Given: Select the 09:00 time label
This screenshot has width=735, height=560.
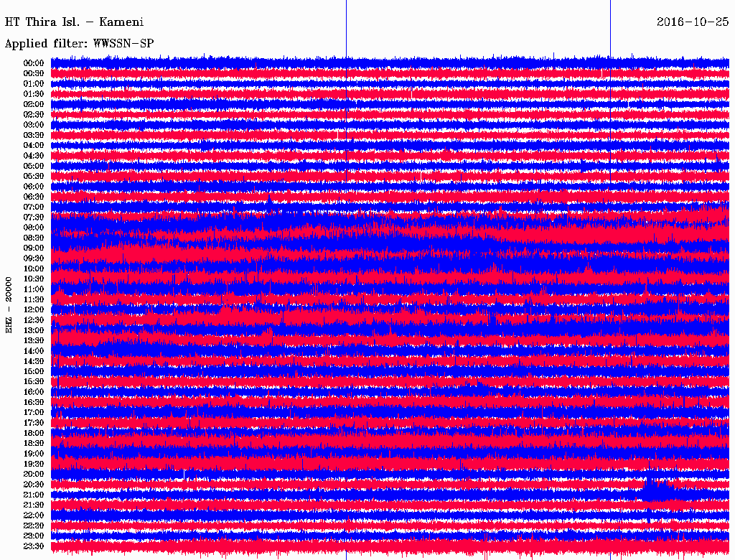Looking at the screenshot, I should tap(34, 248).
